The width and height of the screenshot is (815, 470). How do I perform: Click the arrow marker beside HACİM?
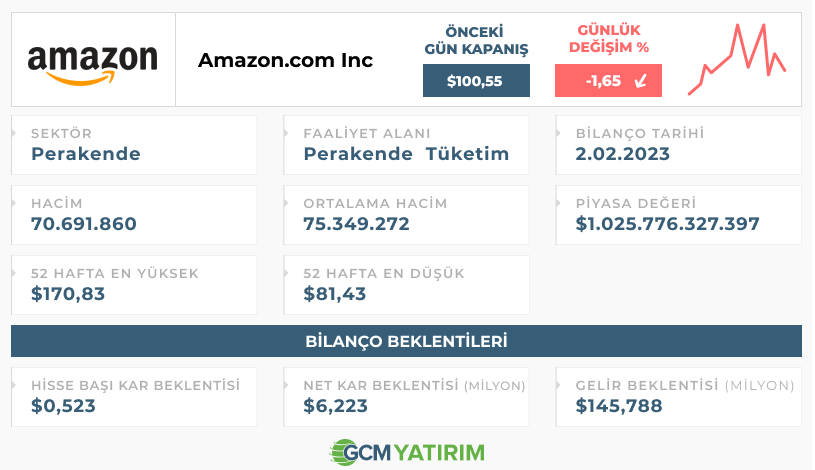(x=14, y=203)
